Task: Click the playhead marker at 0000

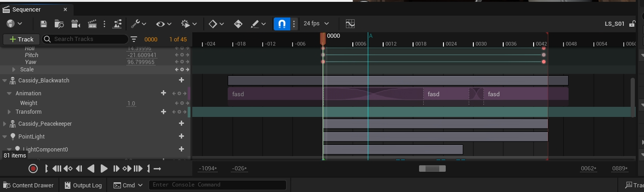Action: pos(323,39)
